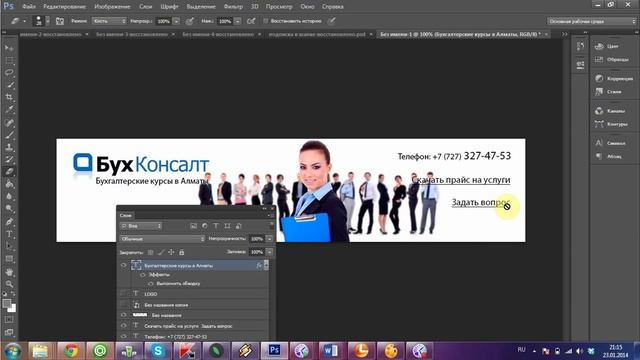Image resolution: width=640 pixels, height=360 pixels.
Task: Select the Eyedropper tool
Action: pos(9,110)
